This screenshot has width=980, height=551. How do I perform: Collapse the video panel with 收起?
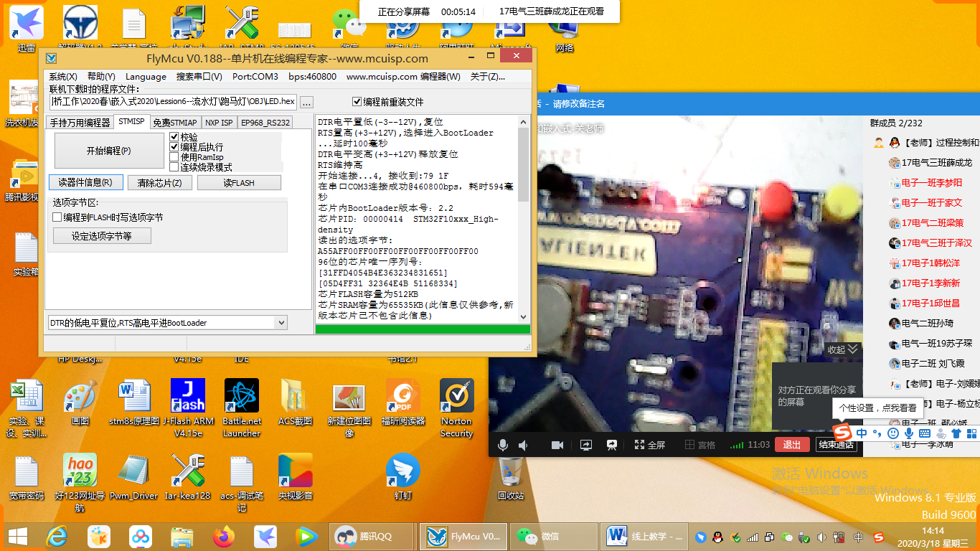click(843, 349)
